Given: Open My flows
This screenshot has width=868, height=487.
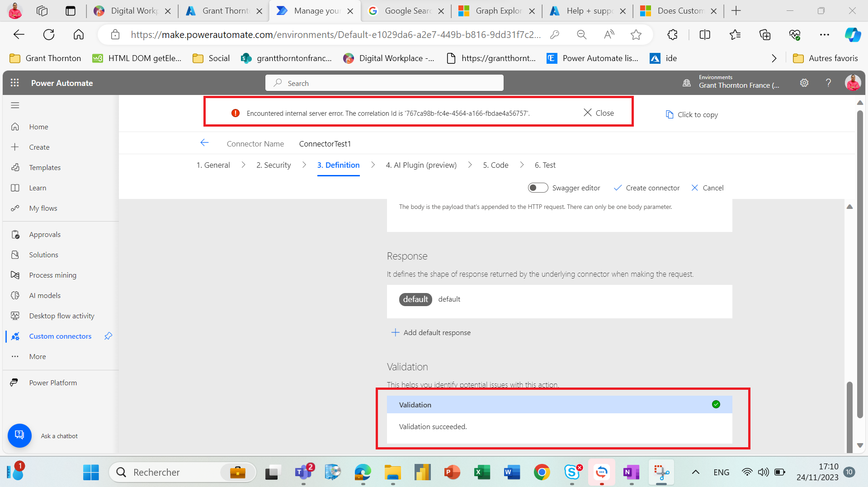Looking at the screenshot, I should pos(43,208).
